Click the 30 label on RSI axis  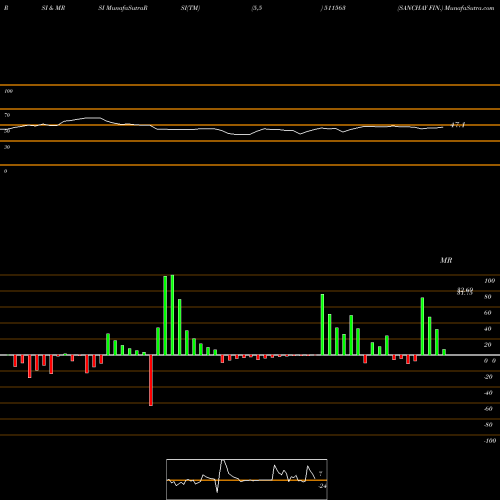[x=7, y=147]
